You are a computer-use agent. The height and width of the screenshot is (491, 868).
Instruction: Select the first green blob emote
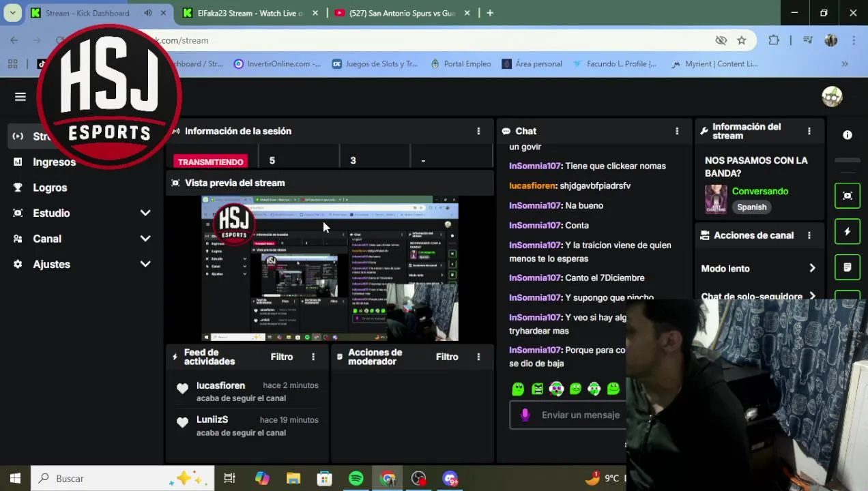coord(518,389)
